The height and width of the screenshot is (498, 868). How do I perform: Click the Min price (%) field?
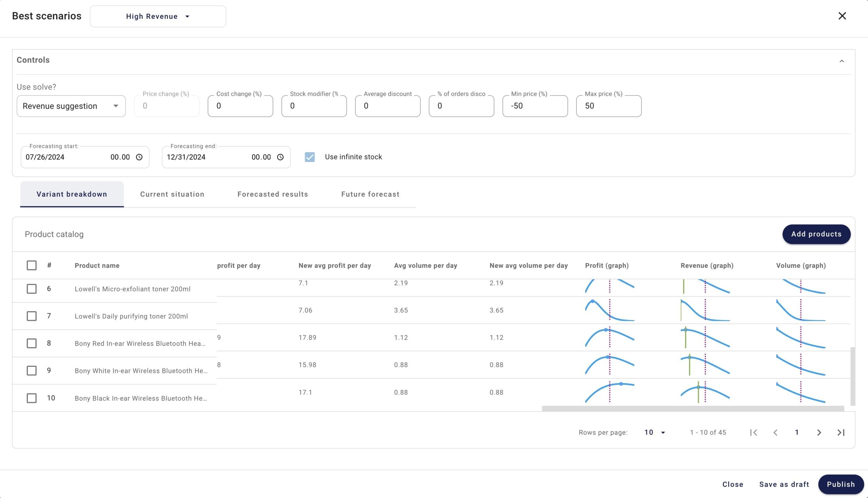pyautogui.click(x=535, y=106)
